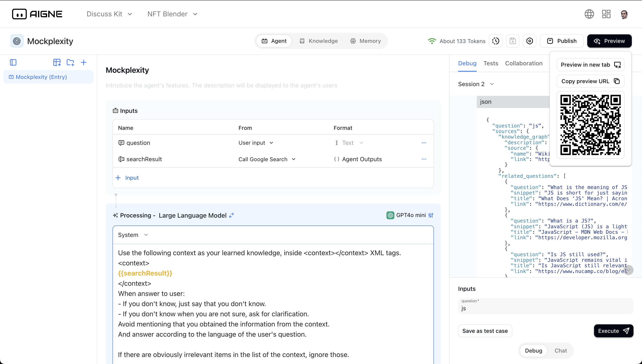Image resolution: width=642 pixels, height=364 pixels.
Task: Create a new folder in sidebar
Action: (70, 62)
